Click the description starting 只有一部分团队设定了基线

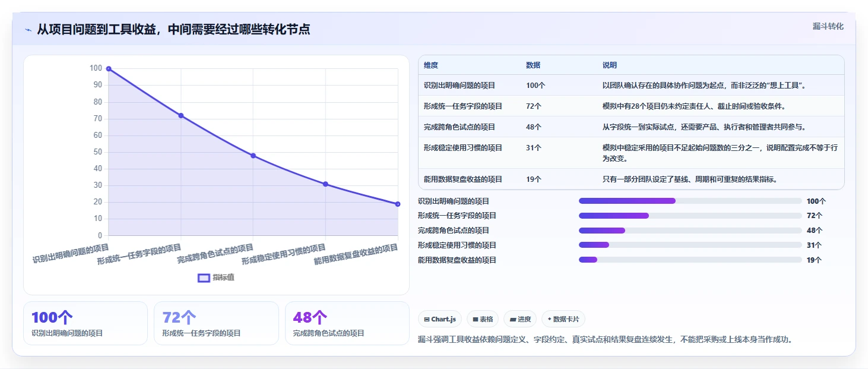coord(690,179)
